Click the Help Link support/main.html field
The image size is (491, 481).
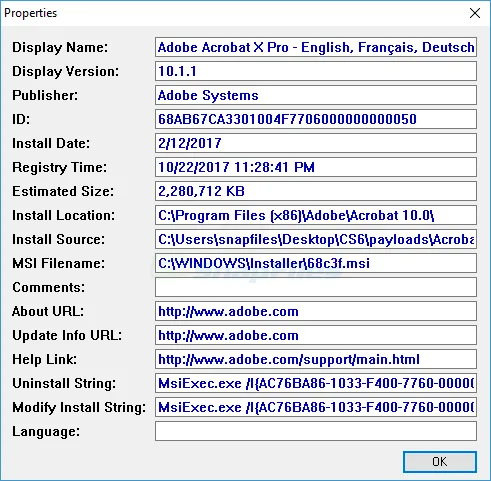click(x=316, y=359)
